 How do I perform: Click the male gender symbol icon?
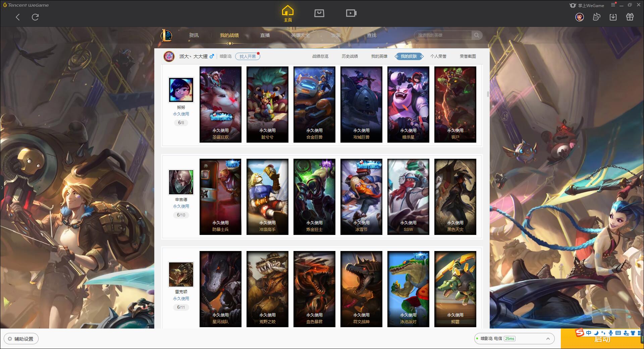coord(212,56)
